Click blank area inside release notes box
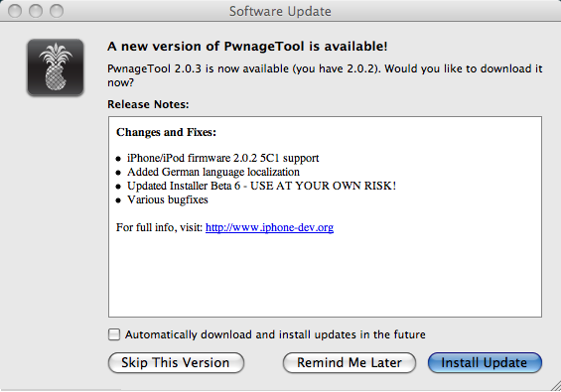The width and height of the screenshot is (561, 392). tap(325, 276)
